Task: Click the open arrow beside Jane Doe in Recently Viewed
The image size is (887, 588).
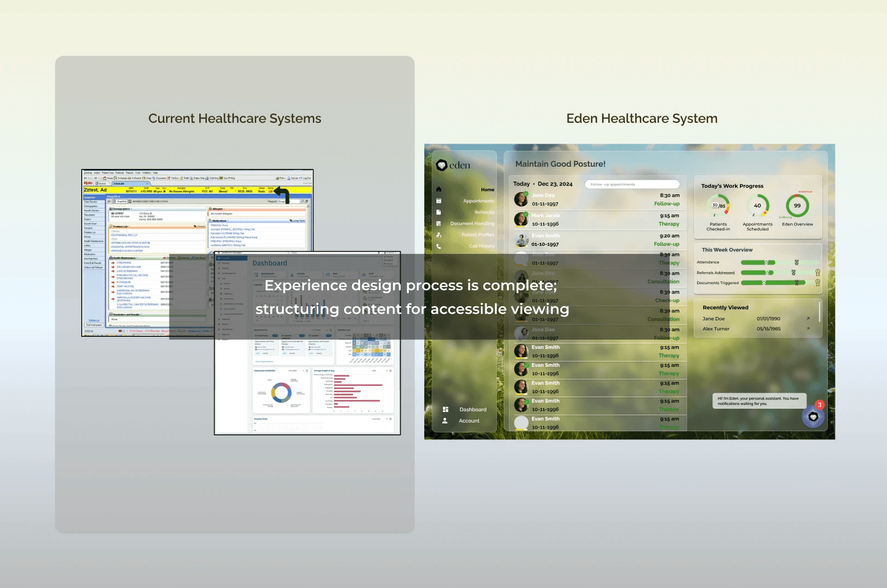Action: (x=808, y=318)
